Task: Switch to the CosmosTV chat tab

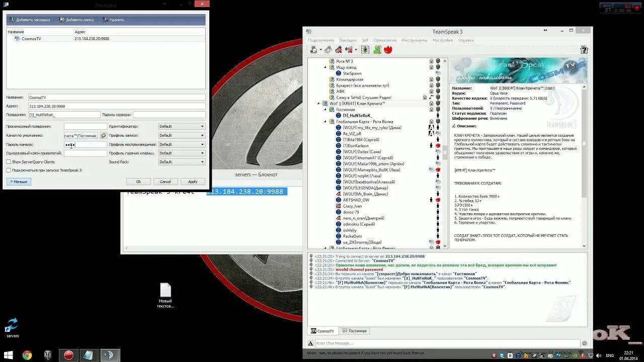Action: point(322,331)
